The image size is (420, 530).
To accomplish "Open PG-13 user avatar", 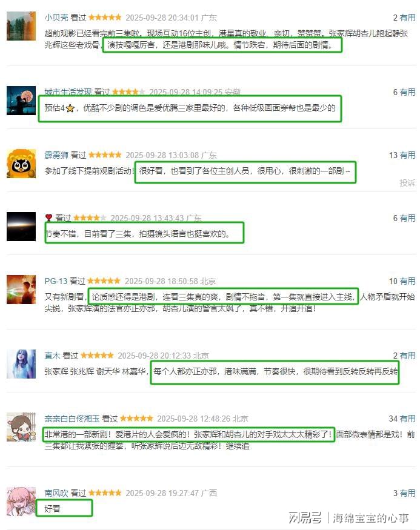I will [21, 290].
